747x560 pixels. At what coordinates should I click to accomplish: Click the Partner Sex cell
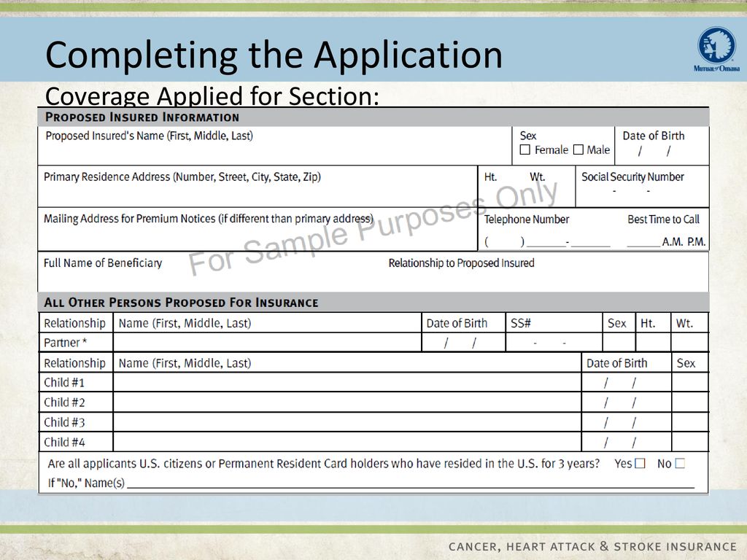click(619, 343)
